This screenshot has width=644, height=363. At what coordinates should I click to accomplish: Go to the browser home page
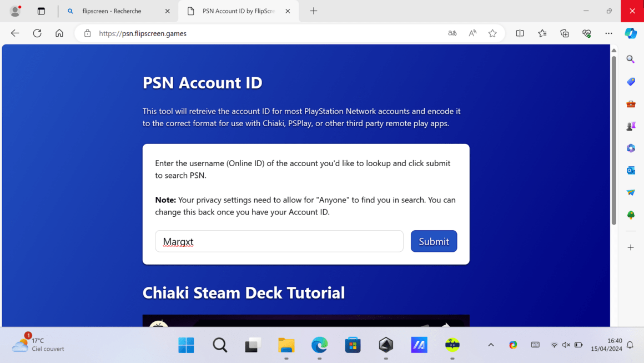(59, 33)
